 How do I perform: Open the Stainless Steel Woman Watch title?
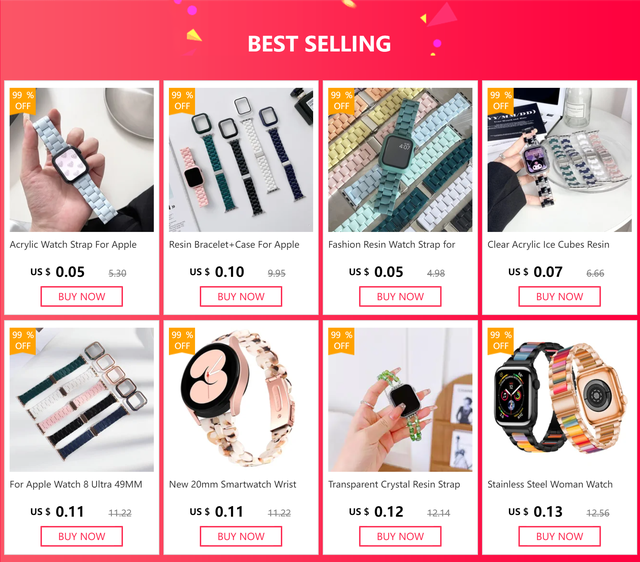[x=550, y=484]
